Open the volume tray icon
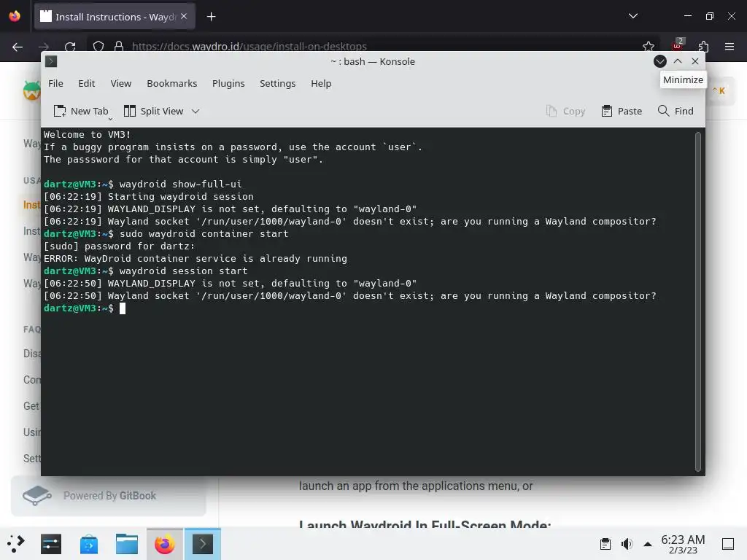The width and height of the screenshot is (747, 560). click(627, 544)
